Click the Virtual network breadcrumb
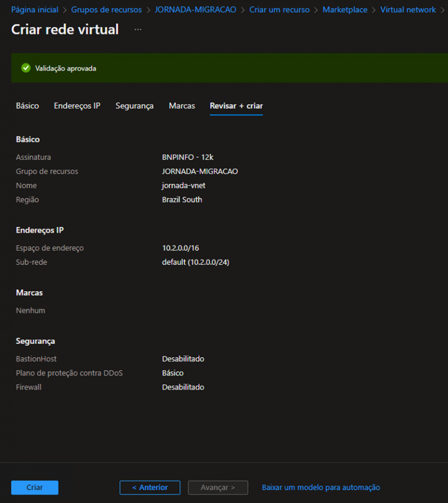This screenshot has height=503, width=448. click(x=408, y=10)
